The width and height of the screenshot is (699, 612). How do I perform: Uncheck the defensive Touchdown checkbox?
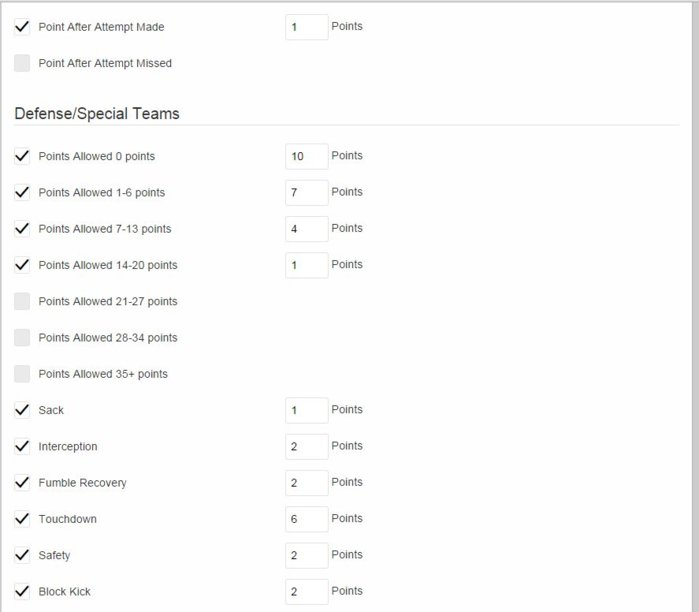click(x=22, y=519)
